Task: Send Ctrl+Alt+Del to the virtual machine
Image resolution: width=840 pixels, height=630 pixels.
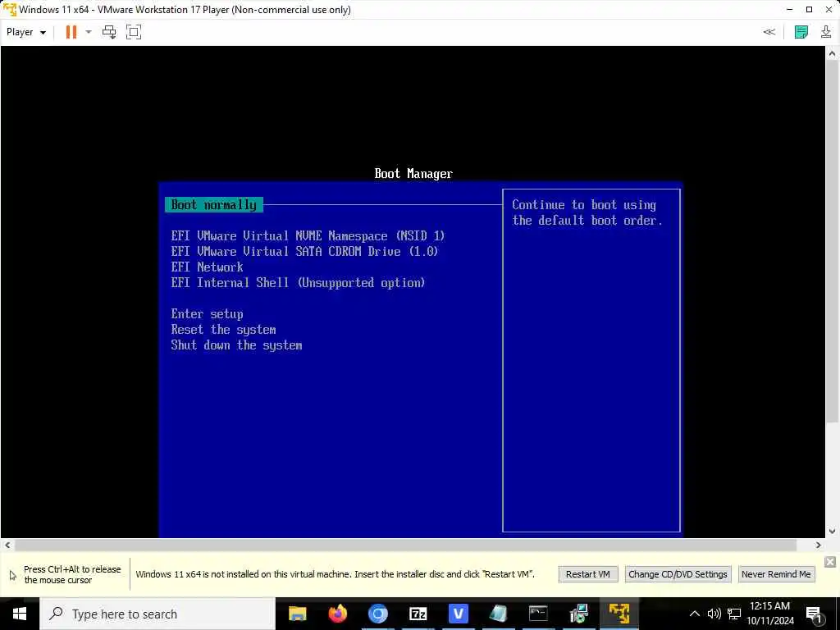Action: coord(109,32)
